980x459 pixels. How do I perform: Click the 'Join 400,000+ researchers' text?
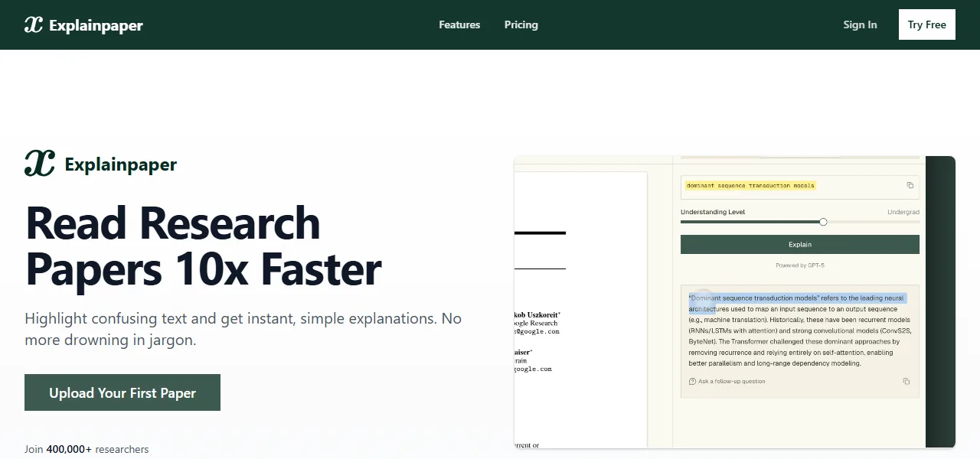[87, 449]
